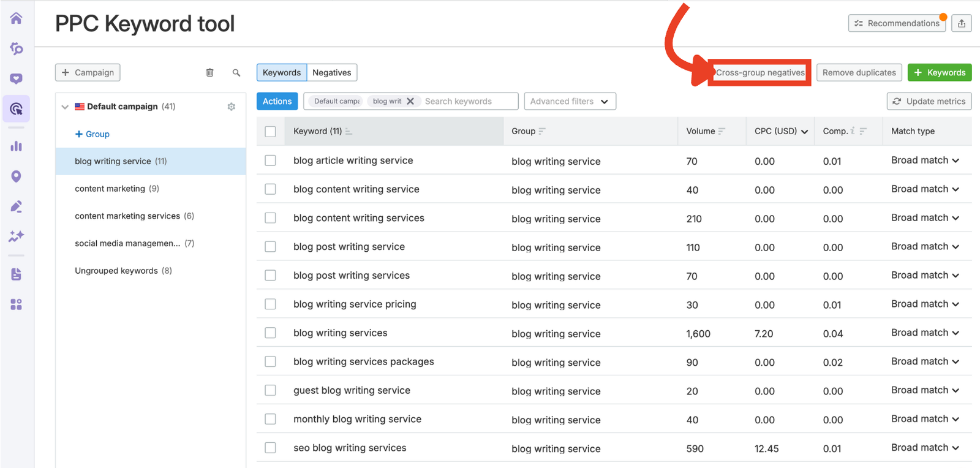Toggle select-all keywords checkbox
Image resolution: width=980 pixels, height=468 pixels.
pyautogui.click(x=270, y=131)
